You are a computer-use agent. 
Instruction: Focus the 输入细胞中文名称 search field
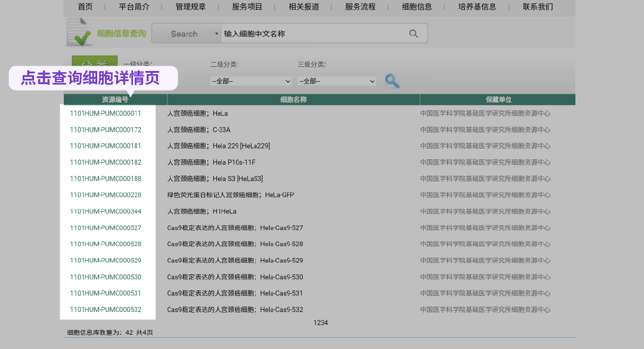point(314,34)
